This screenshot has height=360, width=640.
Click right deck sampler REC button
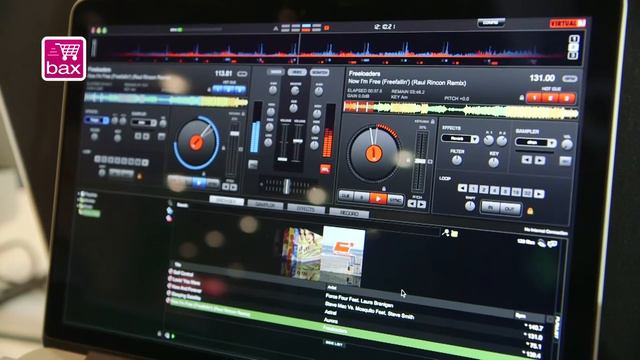point(565,161)
